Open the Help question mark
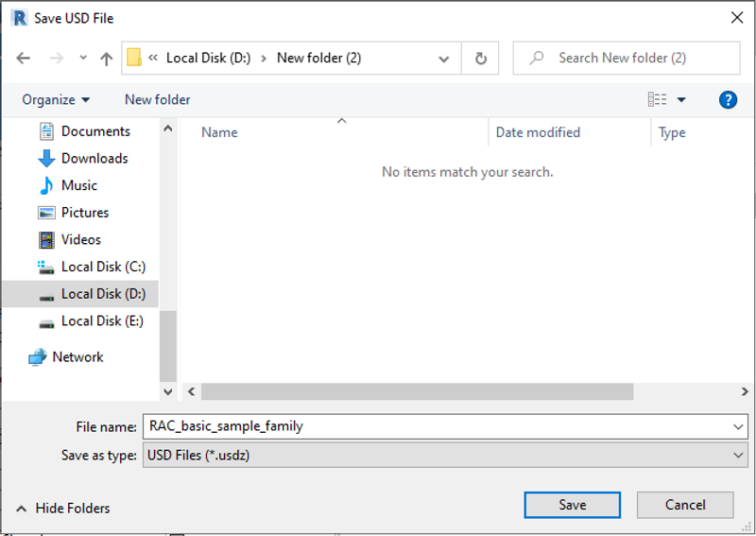This screenshot has width=756, height=536. point(728,100)
